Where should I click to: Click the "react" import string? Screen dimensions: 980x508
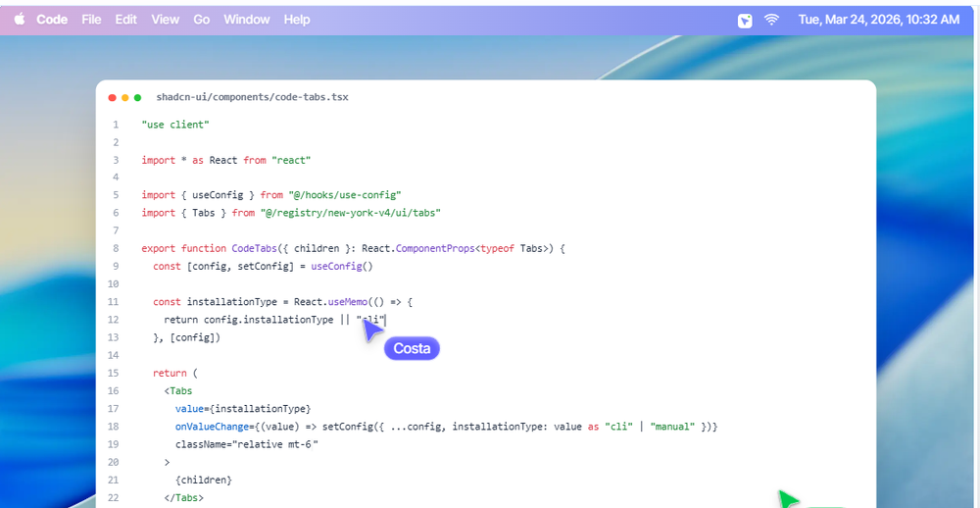[291, 160]
